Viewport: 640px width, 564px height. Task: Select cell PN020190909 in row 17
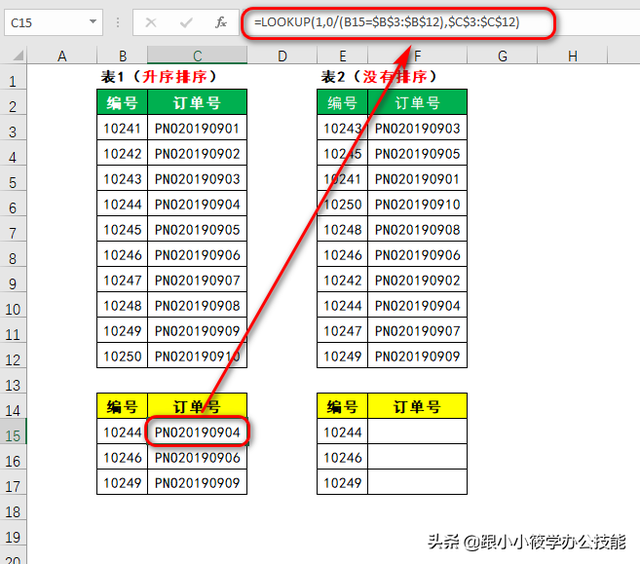(x=197, y=482)
